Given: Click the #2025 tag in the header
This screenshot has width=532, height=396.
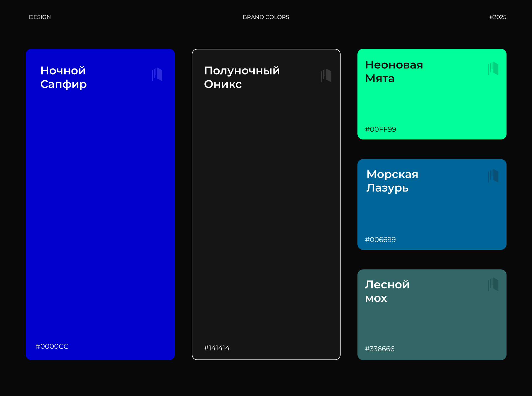Looking at the screenshot, I should (x=498, y=17).
